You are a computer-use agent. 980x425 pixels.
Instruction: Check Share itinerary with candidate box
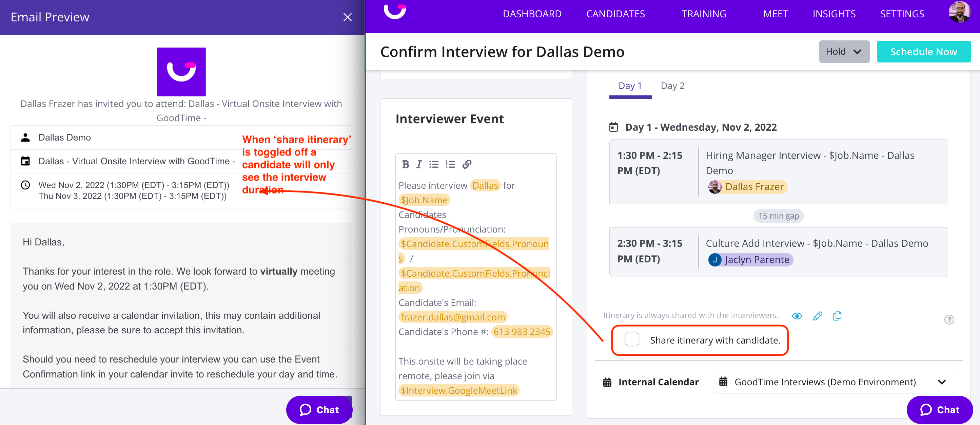point(631,339)
